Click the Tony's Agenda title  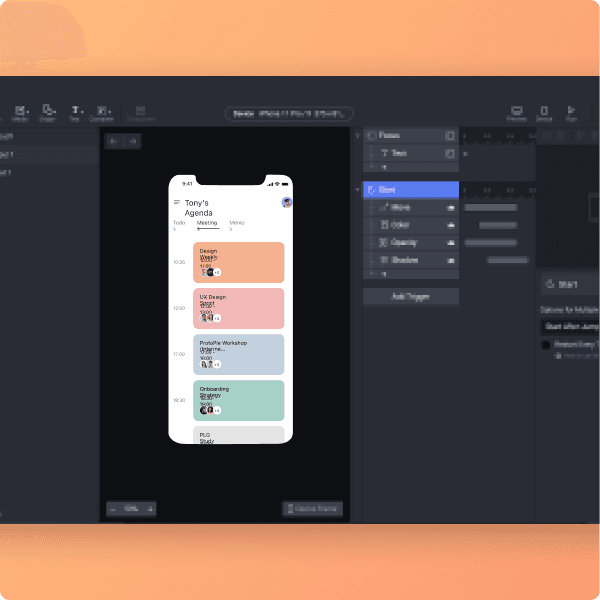tap(198, 208)
